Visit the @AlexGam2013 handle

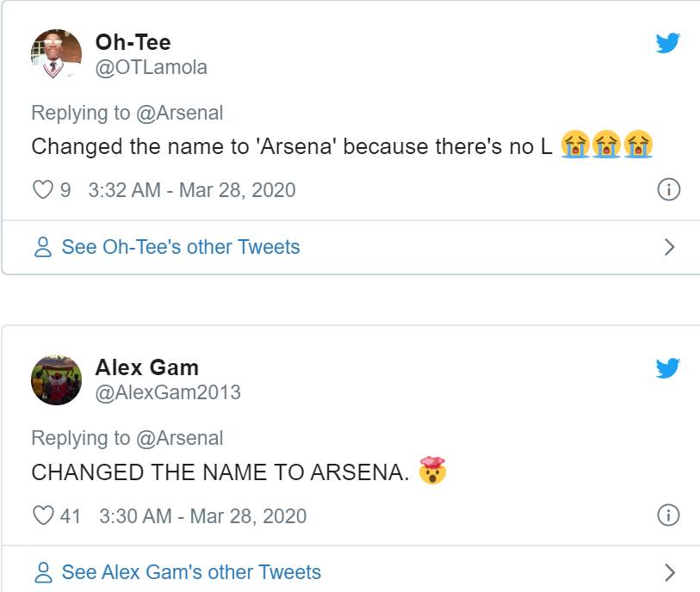[x=168, y=393]
